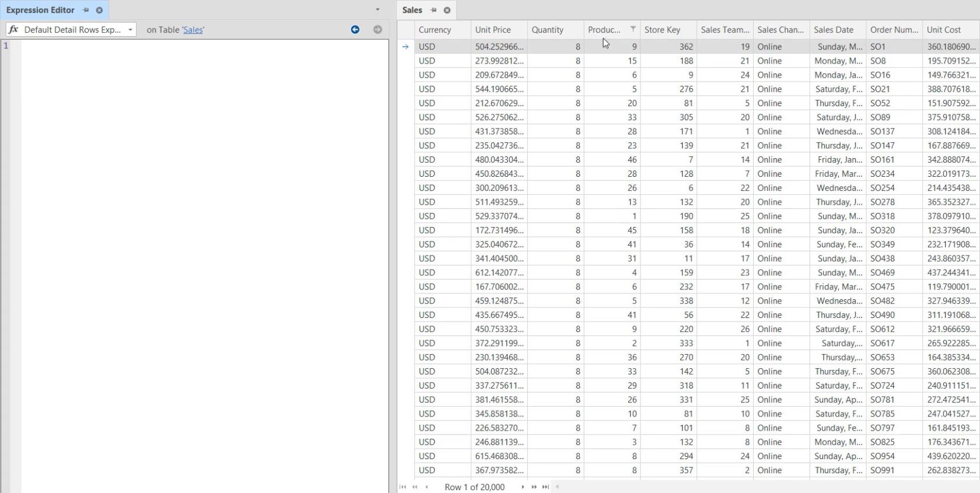Open the document tab list dropdown

[x=377, y=9]
